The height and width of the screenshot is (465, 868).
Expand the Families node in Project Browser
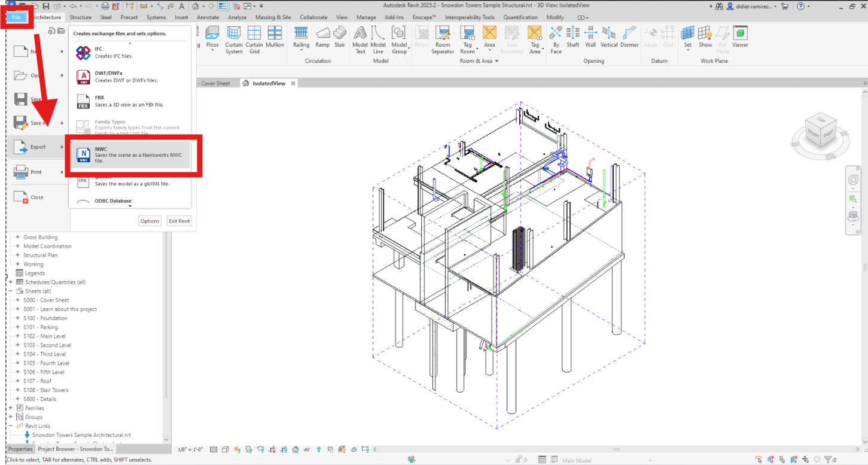pos(10,408)
